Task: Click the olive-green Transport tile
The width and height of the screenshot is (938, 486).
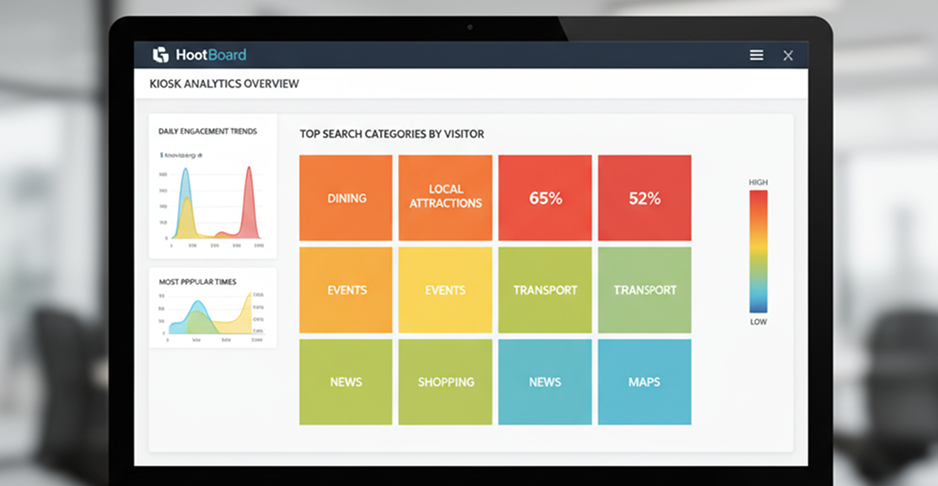Action: point(545,290)
